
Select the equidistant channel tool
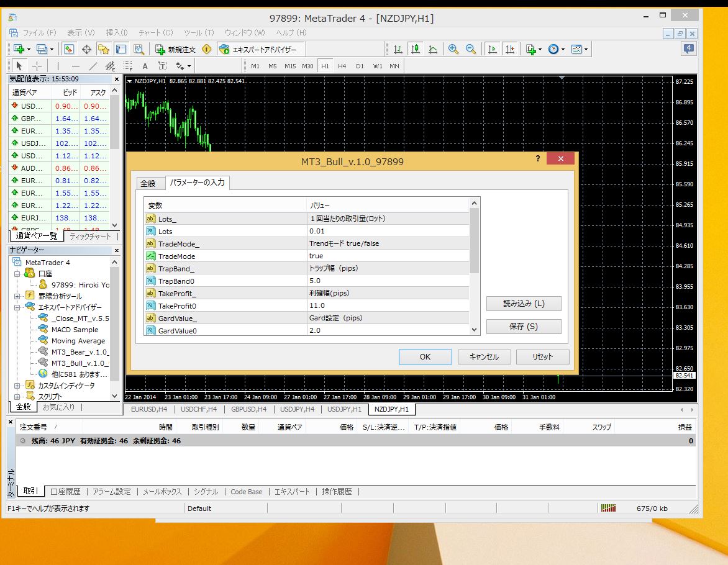[x=110, y=66]
